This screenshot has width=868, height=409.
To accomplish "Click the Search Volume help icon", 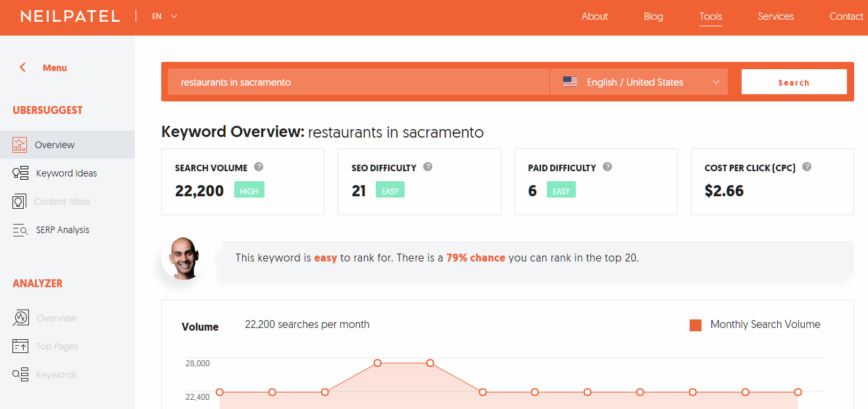I will 259,167.
